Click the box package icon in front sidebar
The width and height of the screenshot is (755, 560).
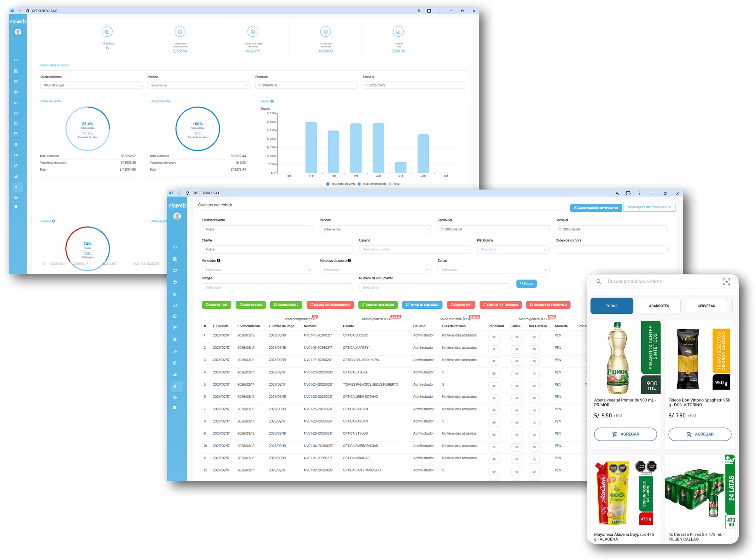(175, 282)
